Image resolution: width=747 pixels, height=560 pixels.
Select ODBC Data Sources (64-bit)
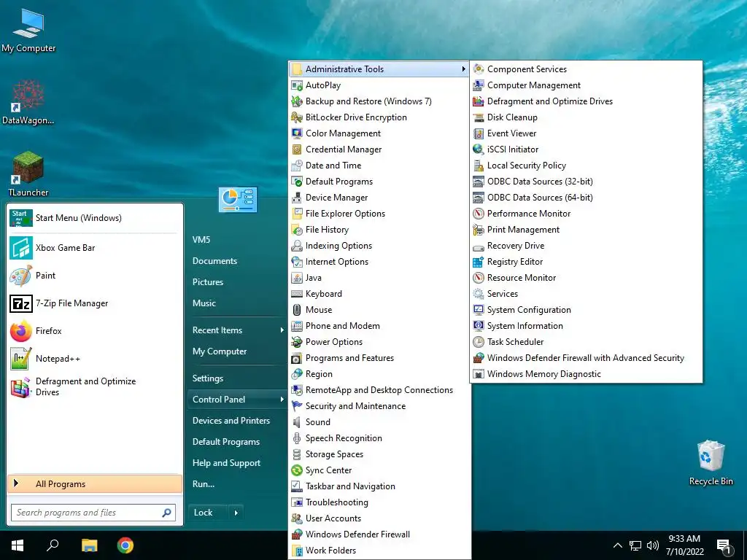click(540, 198)
